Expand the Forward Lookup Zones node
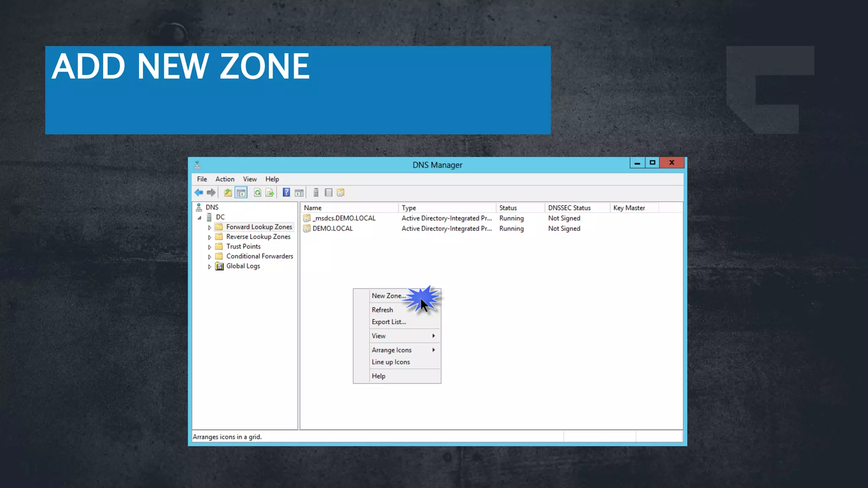Image resolution: width=868 pixels, height=488 pixels. 209,227
